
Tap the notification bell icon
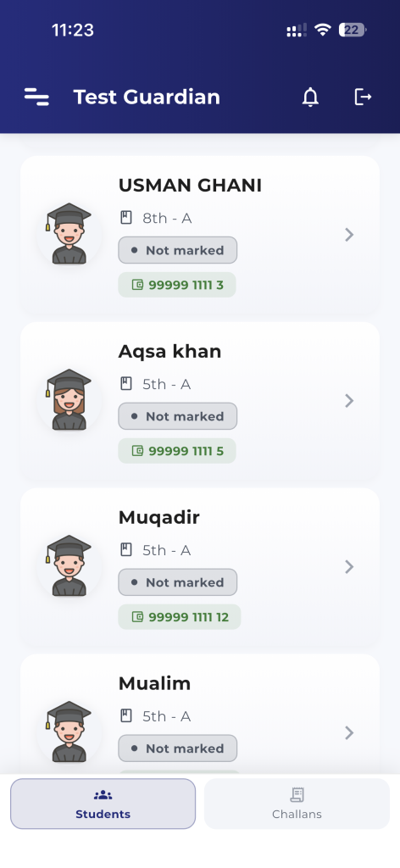coord(310,97)
